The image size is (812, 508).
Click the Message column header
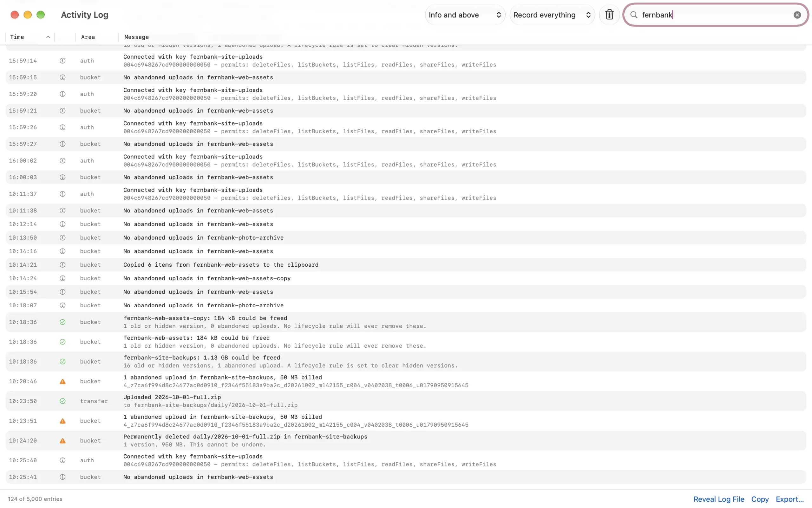(x=137, y=37)
